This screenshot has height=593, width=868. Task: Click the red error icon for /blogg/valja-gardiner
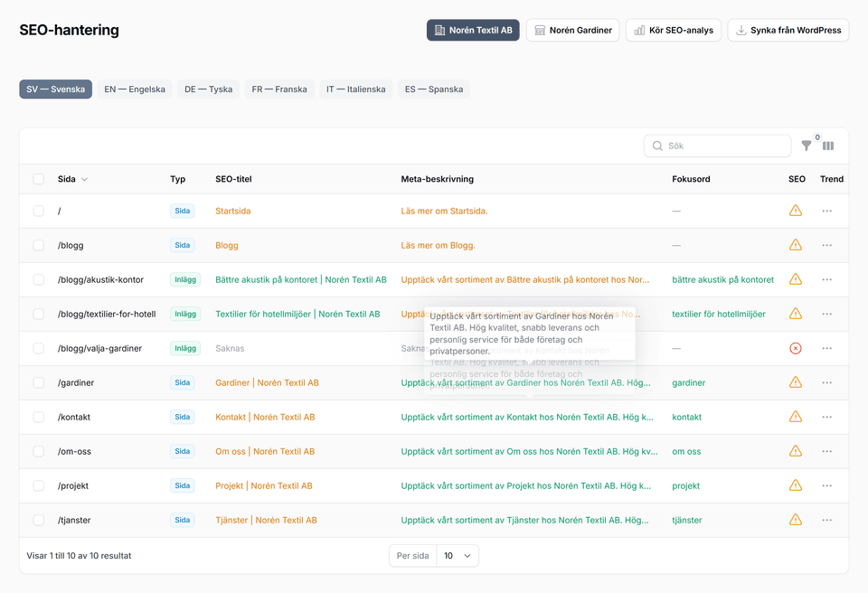(x=796, y=348)
